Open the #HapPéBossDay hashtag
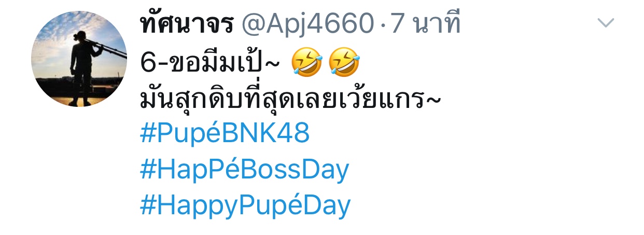644x235 pixels. click(x=245, y=170)
